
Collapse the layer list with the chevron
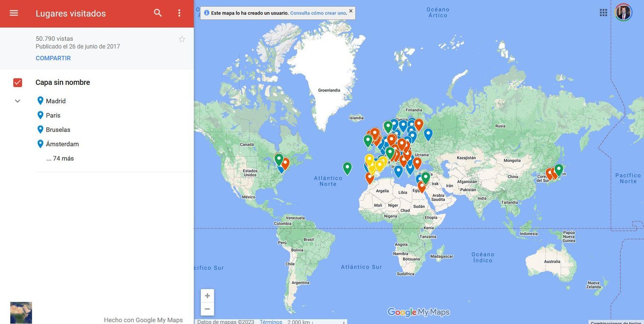click(x=18, y=101)
